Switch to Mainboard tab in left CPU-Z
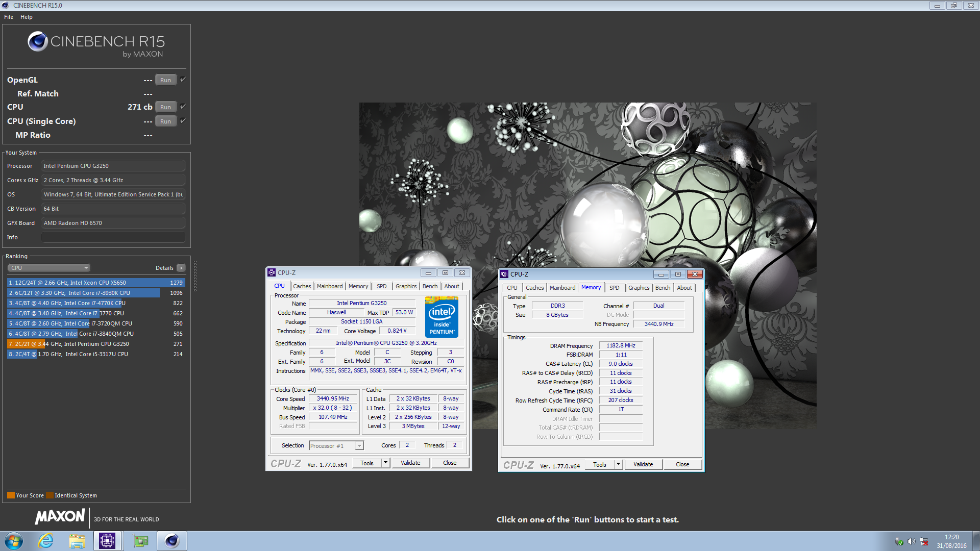This screenshot has height=551, width=980. click(330, 286)
